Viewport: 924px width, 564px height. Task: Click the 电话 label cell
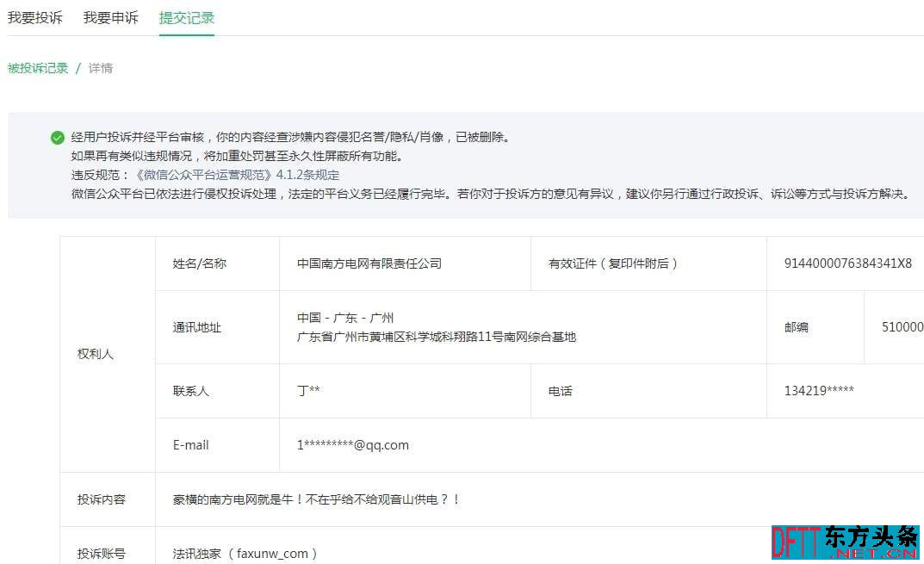click(x=560, y=391)
